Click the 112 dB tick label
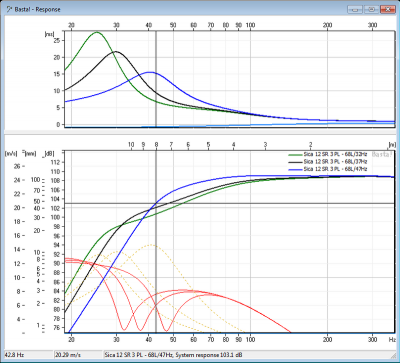 (x=57, y=162)
